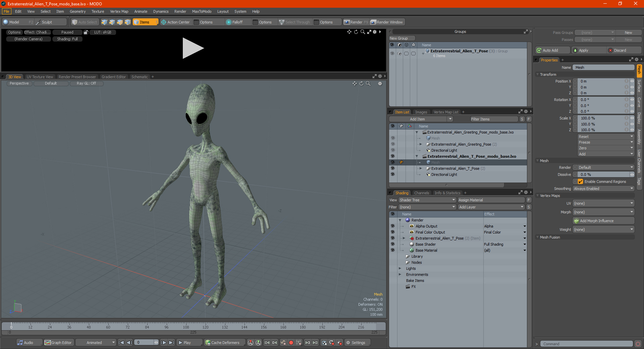The width and height of the screenshot is (644, 349).
Task: Toggle the red record auto-key button
Action: click(x=291, y=343)
